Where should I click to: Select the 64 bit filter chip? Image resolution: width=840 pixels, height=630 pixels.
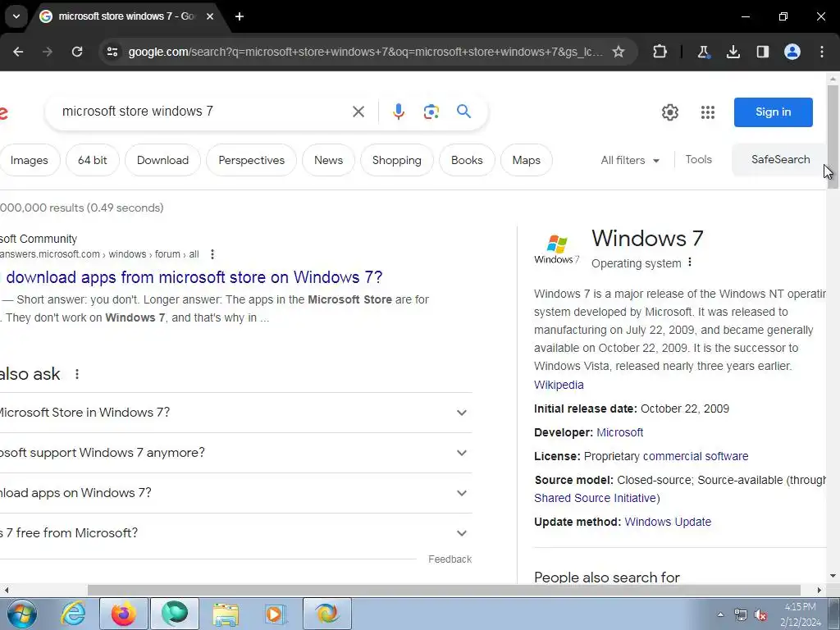[x=92, y=160]
